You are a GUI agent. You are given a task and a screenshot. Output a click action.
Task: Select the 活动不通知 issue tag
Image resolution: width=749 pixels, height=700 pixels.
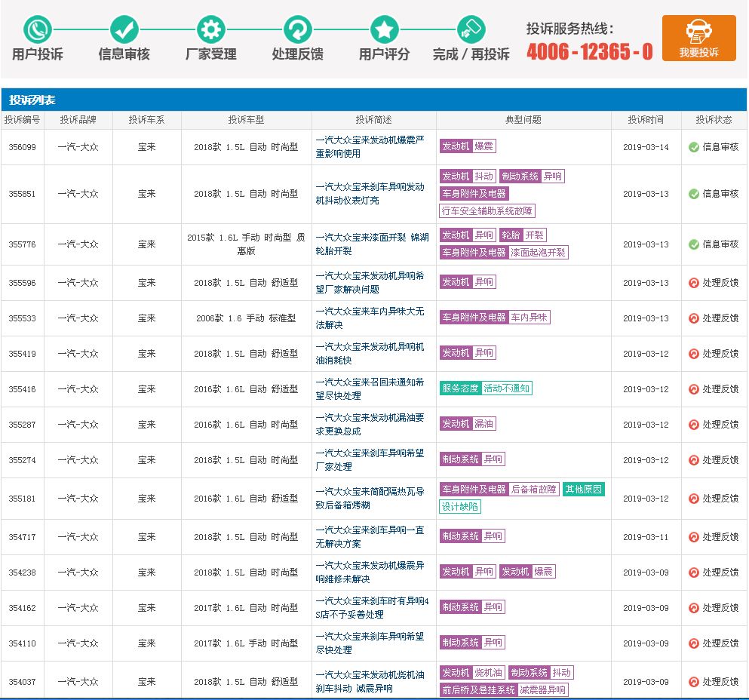pos(506,388)
